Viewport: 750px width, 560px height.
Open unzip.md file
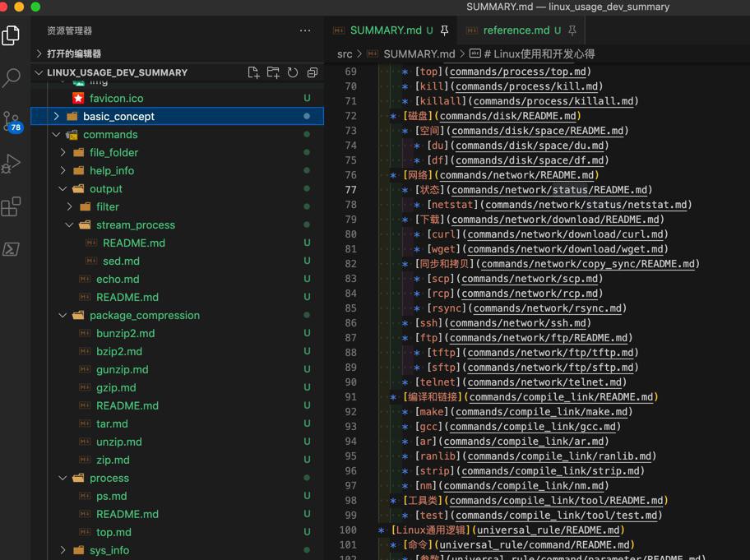[118, 442]
